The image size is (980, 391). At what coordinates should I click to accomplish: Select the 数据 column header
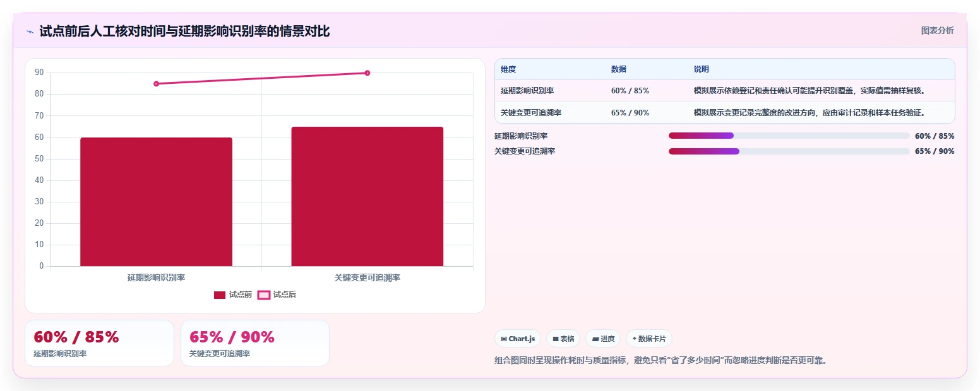point(619,69)
